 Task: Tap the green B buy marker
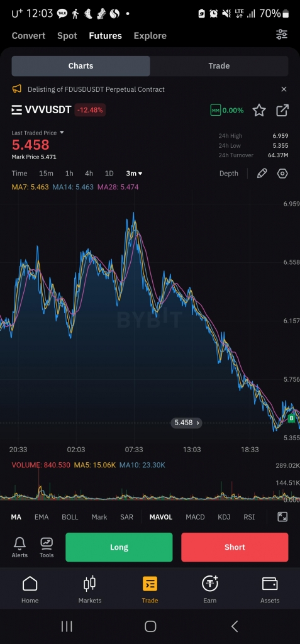(291, 418)
